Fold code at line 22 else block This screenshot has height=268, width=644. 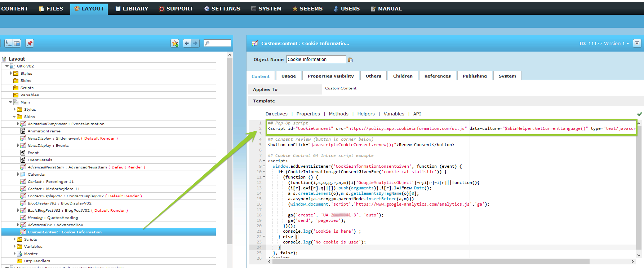tap(264, 237)
